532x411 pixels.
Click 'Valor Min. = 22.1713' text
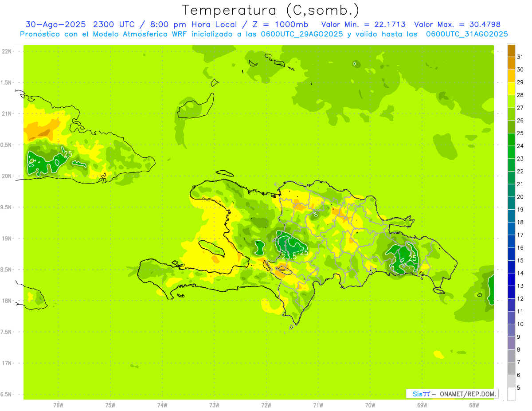[363, 24]
